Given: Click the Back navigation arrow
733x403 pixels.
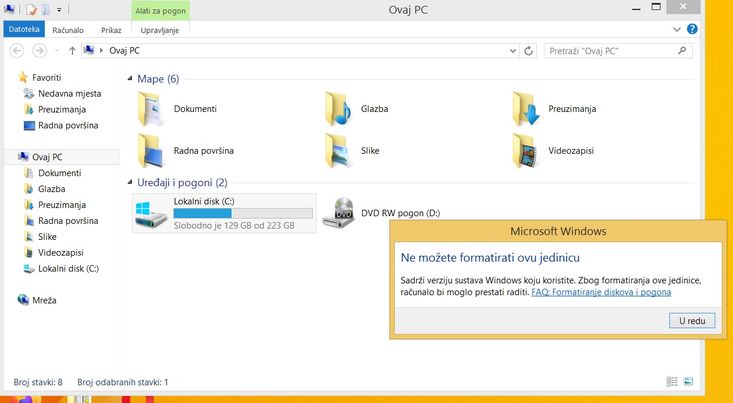Looking at the screenshot, I should (x=17, y=50).
